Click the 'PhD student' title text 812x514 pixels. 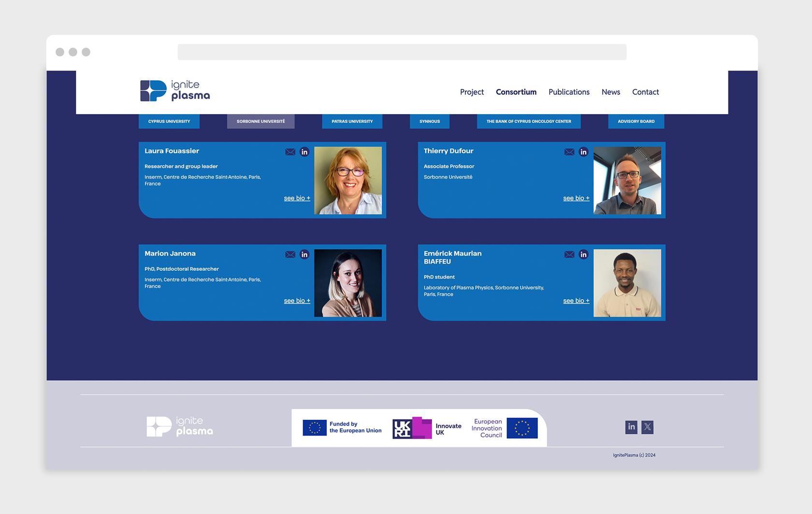(x=439, y=277)
